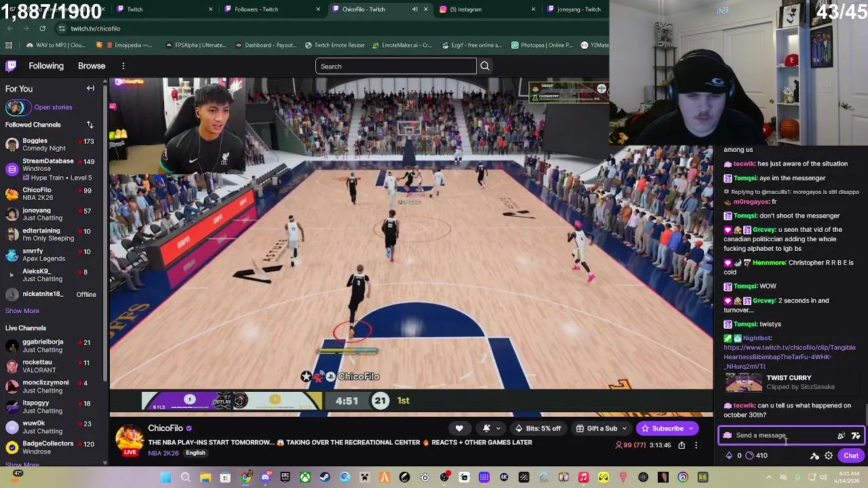This screenshot has width=868, height=488.
Task: Open the ChicoFilo channel avatar
Action: (x=129, y=439)
